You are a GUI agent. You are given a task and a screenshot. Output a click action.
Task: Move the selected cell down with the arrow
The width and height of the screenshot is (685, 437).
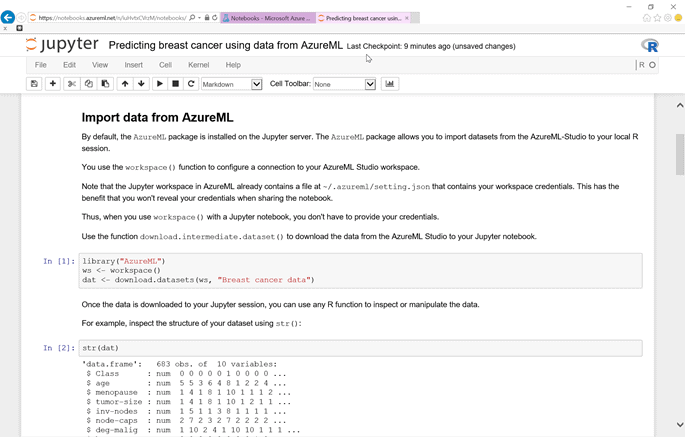click(x=141, y=84)
